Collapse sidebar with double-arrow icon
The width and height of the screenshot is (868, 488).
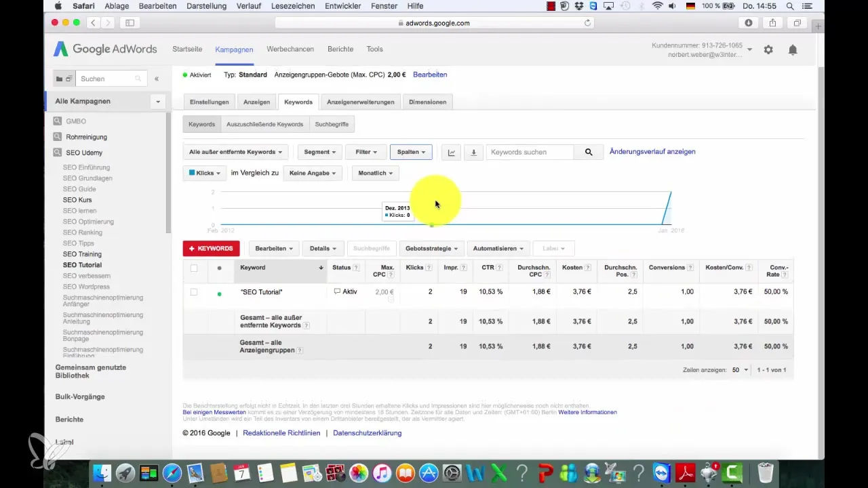[x=157, y=79]
